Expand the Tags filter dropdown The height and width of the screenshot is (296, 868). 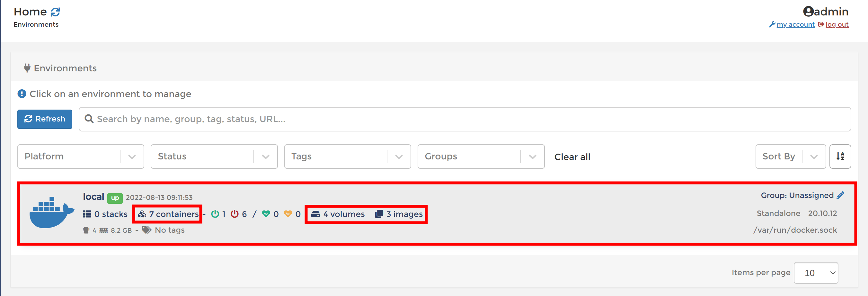coord(347,156)
